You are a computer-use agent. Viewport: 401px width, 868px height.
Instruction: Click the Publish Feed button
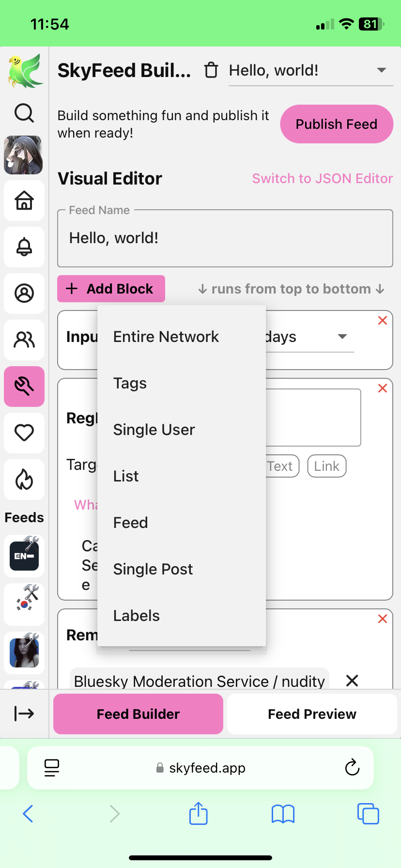tap(336, 124)
